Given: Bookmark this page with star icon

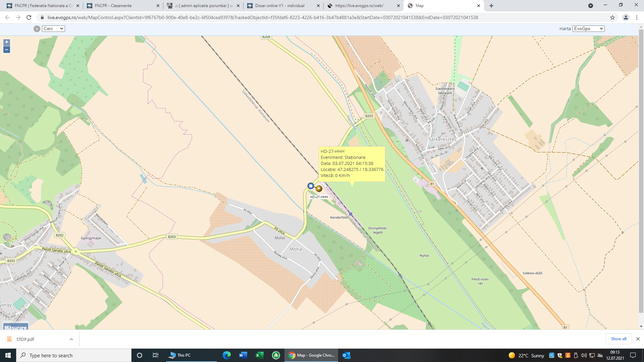Looking at the screenshot, I should pyautogui.click(x=612, y=17).
